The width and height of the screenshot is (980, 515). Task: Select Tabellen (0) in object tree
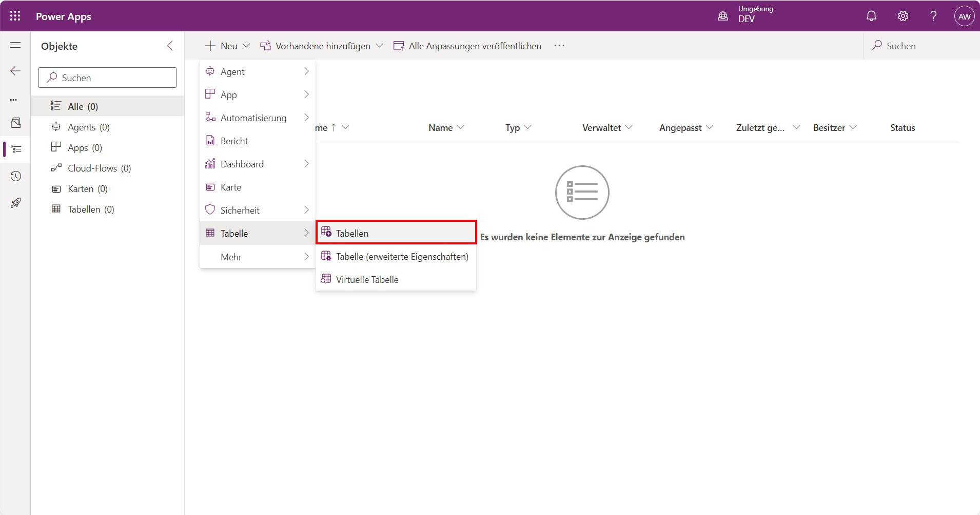(107, 209)
